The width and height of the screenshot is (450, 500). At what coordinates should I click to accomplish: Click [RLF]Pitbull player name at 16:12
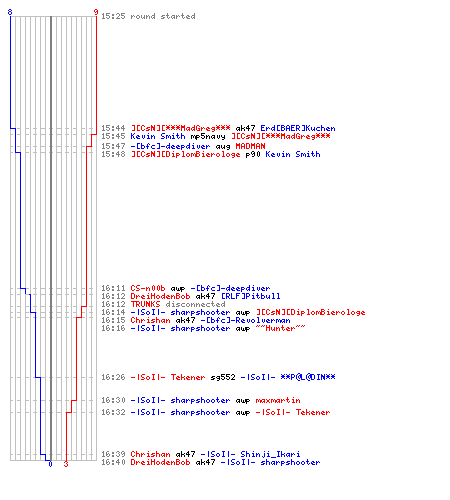(250, 296)
